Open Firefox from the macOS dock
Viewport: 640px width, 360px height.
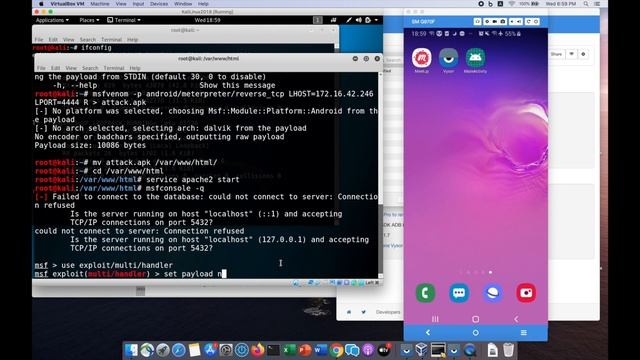click(x=258, y=350)
